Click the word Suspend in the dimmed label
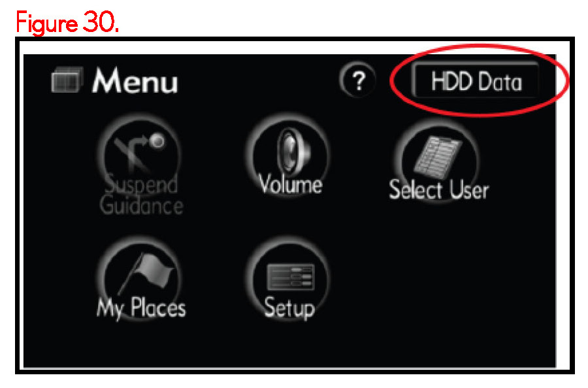588x388 pixels. click(140, 184)
